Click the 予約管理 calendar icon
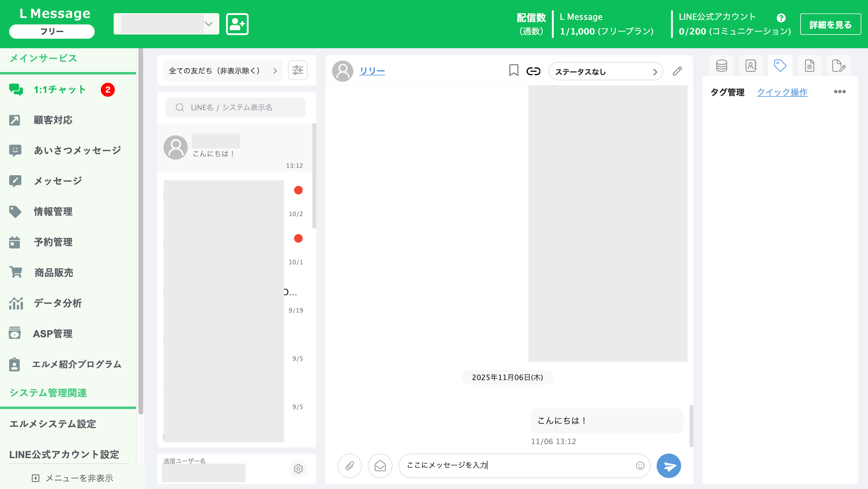The height and width of the screenshot is (489, 868). [x=15, y=242]
